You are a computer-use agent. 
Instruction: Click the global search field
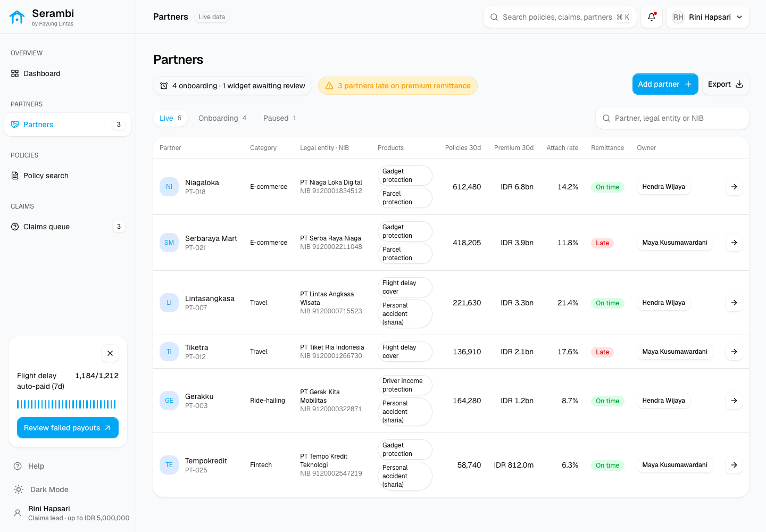coord(560,17)
